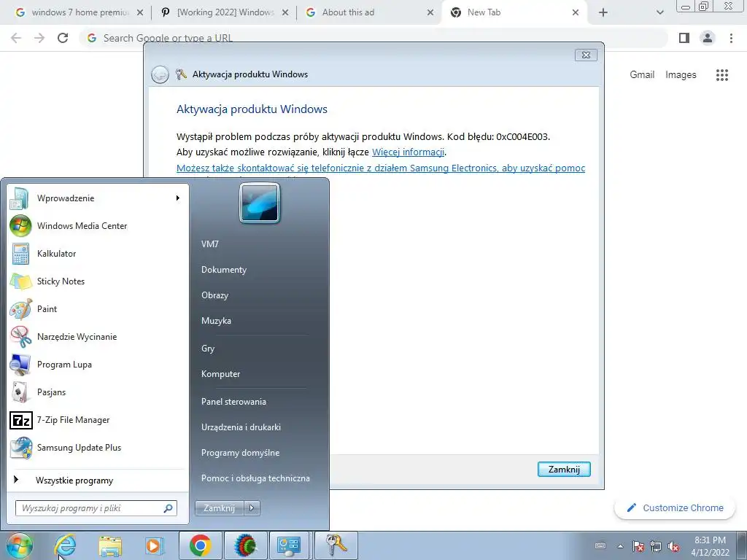Click the Action Center flag tray icon

coord(638,546)
